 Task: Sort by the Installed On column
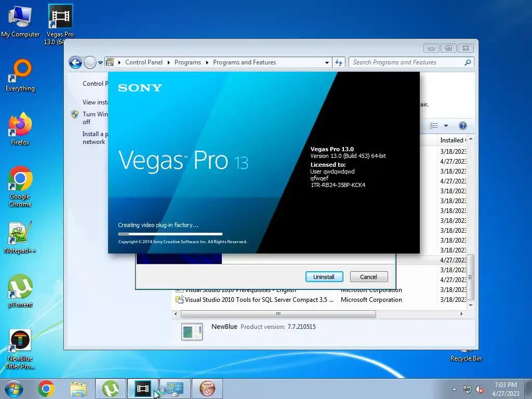pyautogui.click(x=453, y=140)
